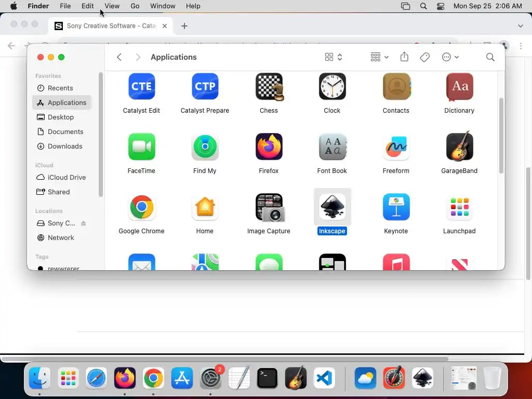Click the Share icon in Finder toolbar
The image size is (532, 399).
point(404,57)
